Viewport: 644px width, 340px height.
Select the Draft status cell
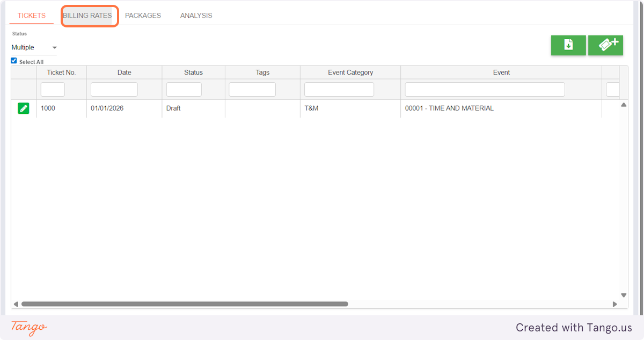pos(193,108)
